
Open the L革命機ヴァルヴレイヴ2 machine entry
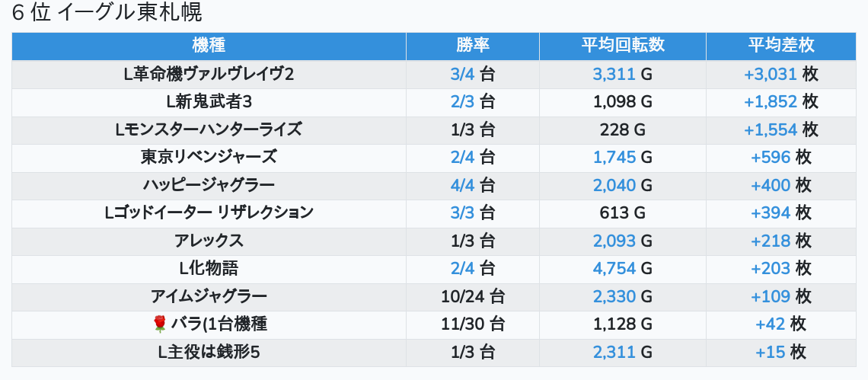pos(209,74)
